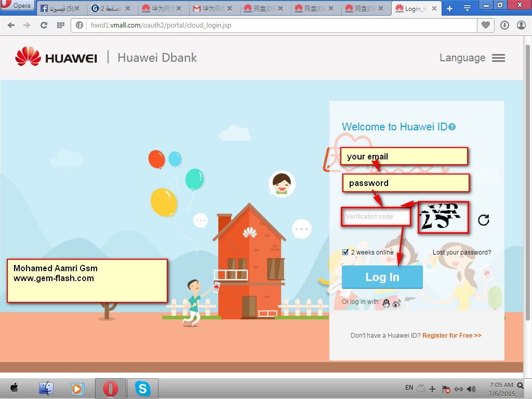Focus the Verification code field

click(x=376, y=217)
